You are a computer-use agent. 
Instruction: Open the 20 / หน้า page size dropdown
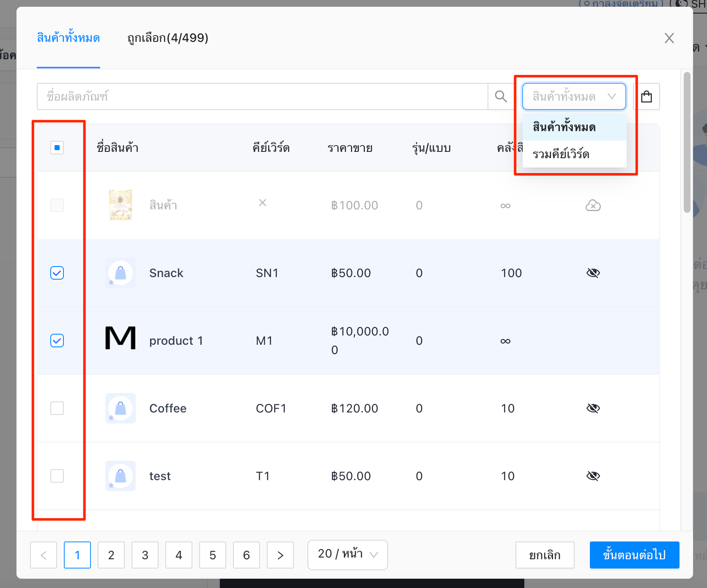(348, 555)
